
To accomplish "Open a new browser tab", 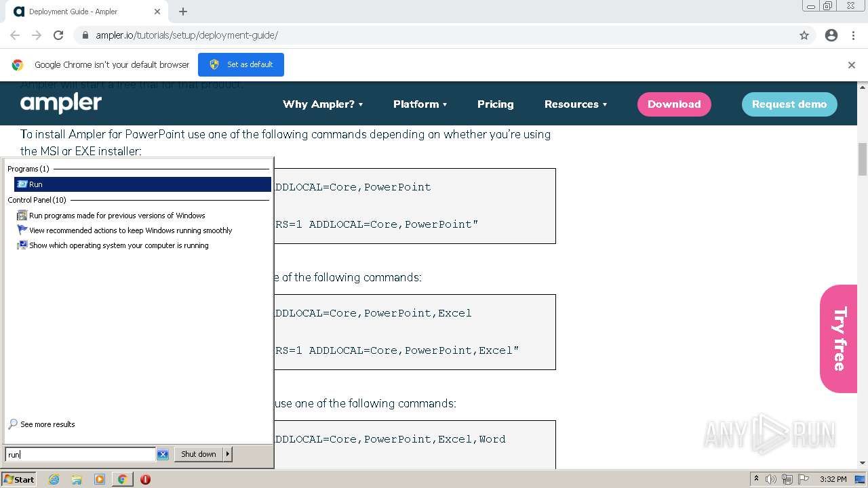I will click(x=183, y=12).
